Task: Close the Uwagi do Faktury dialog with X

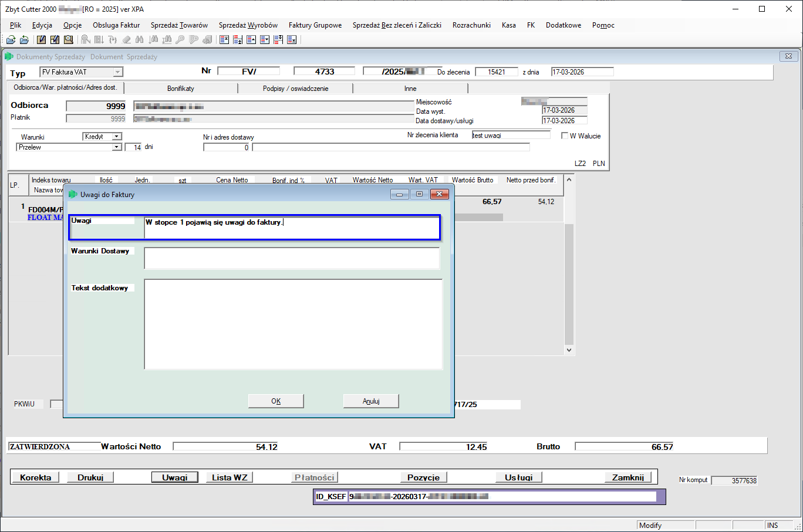Action: 440,194
